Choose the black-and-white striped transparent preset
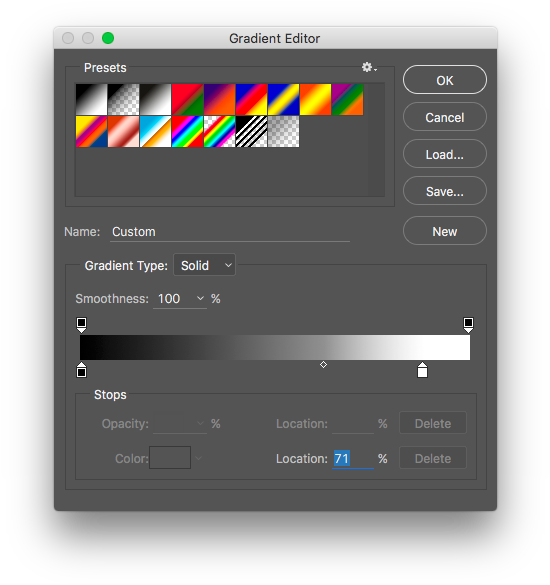 click(x=251, y=131)
